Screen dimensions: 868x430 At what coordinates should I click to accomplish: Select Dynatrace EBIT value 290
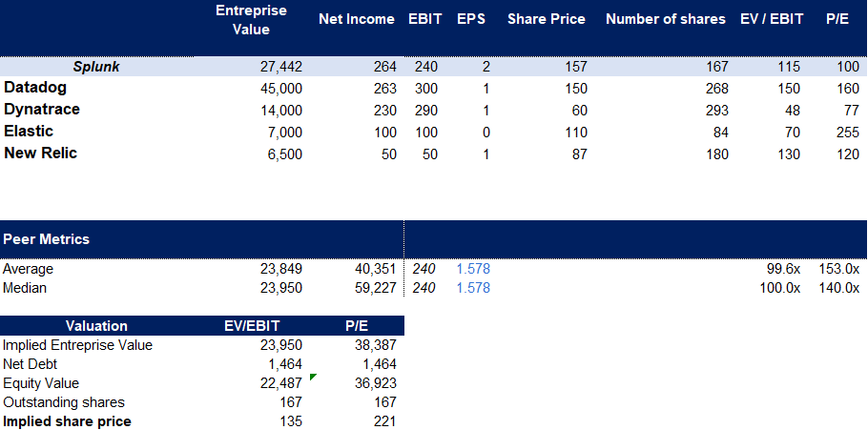tap(425, 111)
